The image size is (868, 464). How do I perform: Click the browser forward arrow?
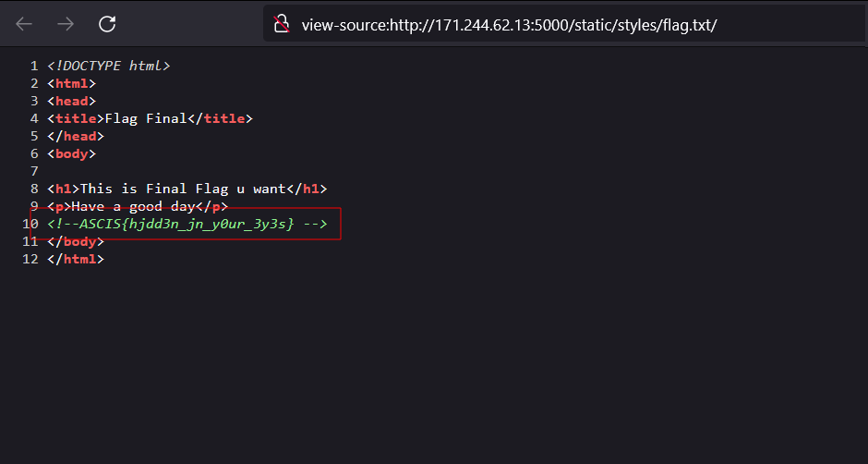66,24
